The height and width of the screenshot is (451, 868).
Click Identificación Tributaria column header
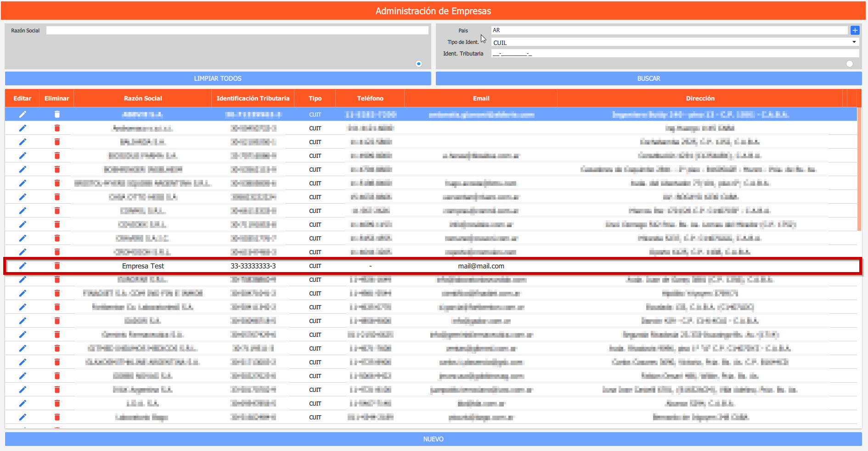(253, 98)
